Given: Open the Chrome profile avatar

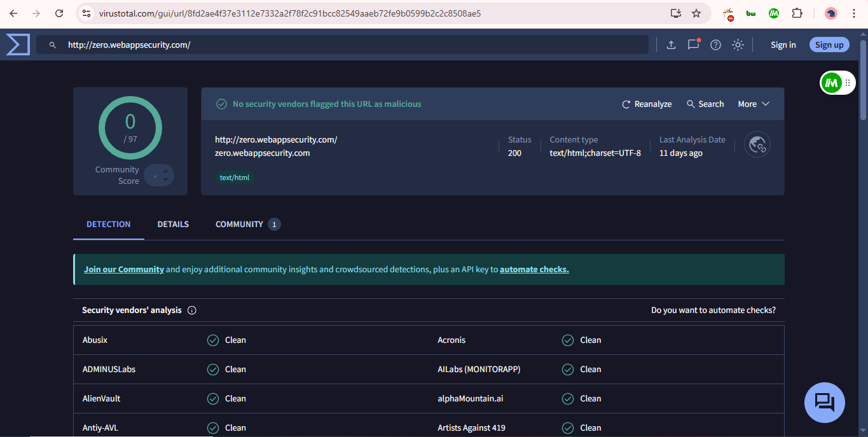Looking at the screenshot, I should pos(831,13).
